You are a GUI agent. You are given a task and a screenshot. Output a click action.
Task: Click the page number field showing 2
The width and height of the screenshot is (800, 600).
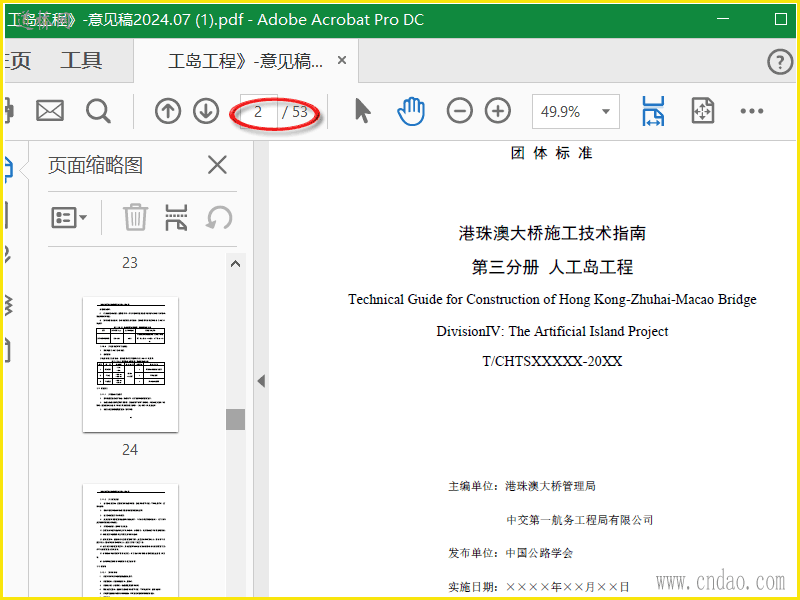pos(259,111)
